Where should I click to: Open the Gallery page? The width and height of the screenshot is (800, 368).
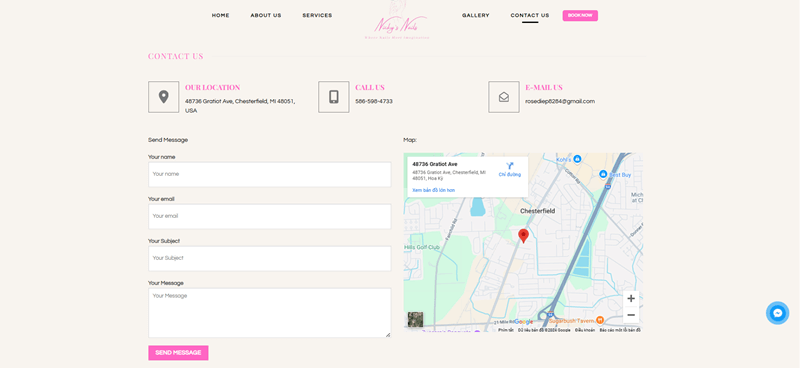point(476,15)
